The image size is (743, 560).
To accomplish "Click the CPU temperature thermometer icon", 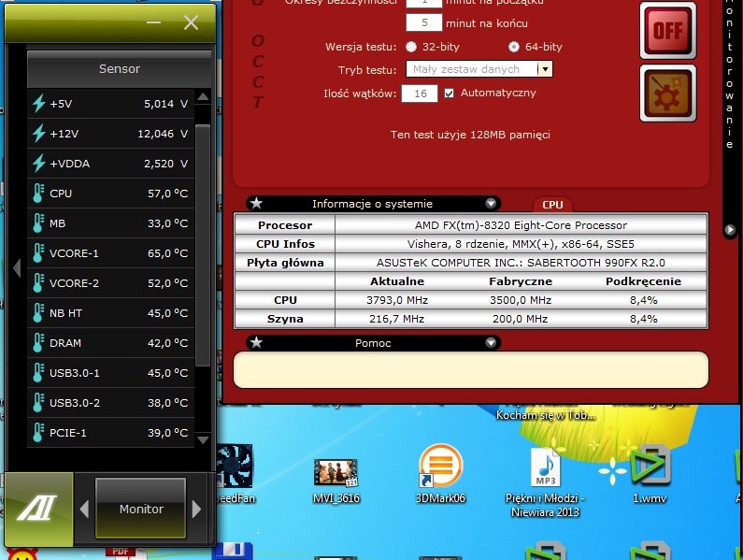I will point(38,194).
